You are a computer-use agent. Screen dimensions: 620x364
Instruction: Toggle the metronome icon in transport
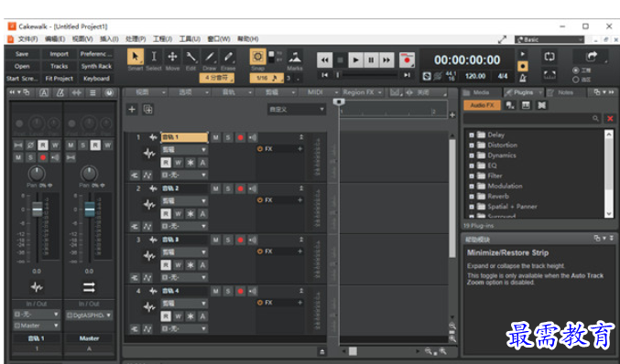pos(523,78)
